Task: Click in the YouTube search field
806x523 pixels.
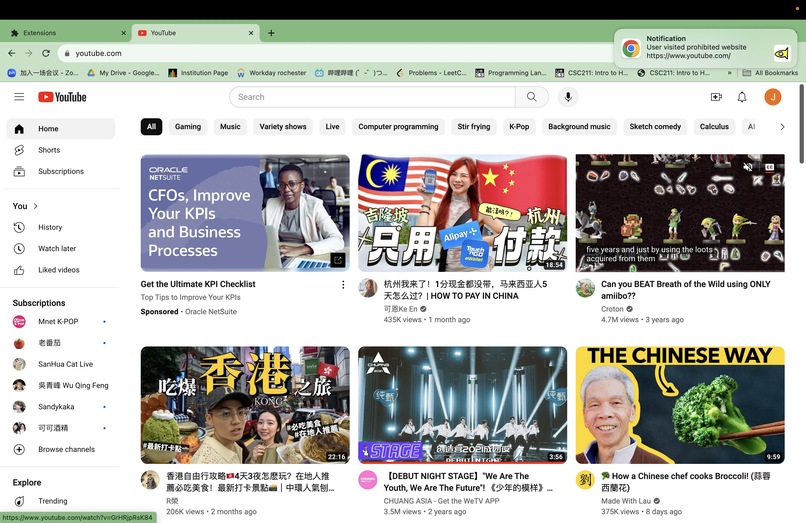Action: pyautogui.click(x=373, y=97)
